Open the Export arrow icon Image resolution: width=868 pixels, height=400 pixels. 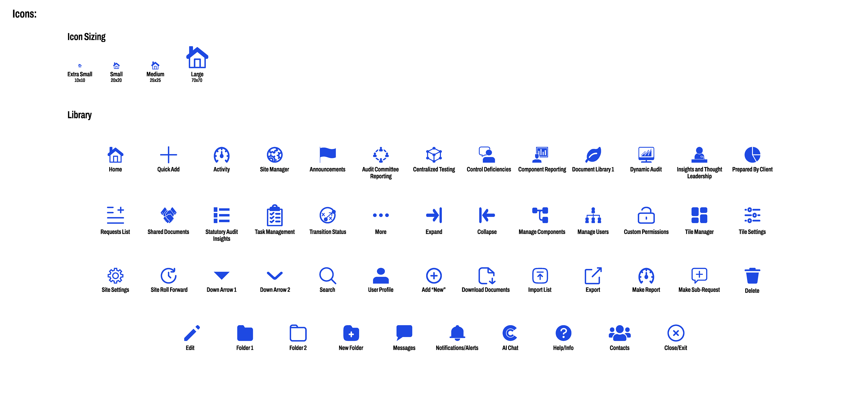coord(593,276)
